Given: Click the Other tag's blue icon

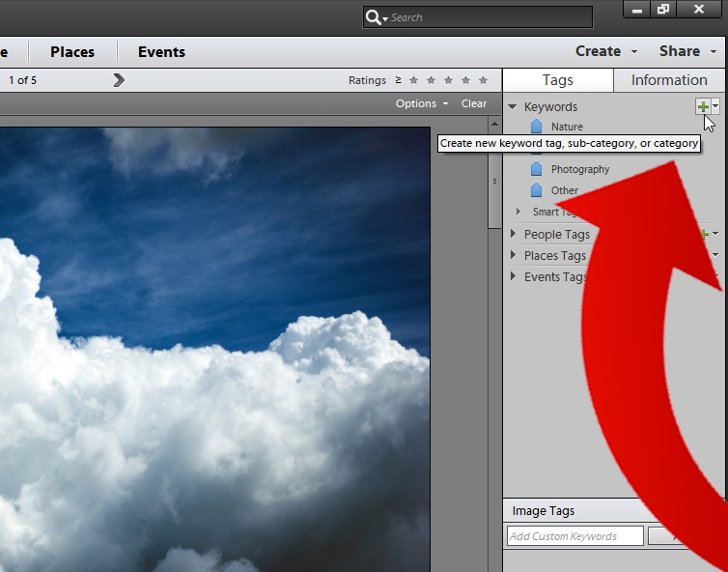Looking at the screenshot, I should [536, 190].
